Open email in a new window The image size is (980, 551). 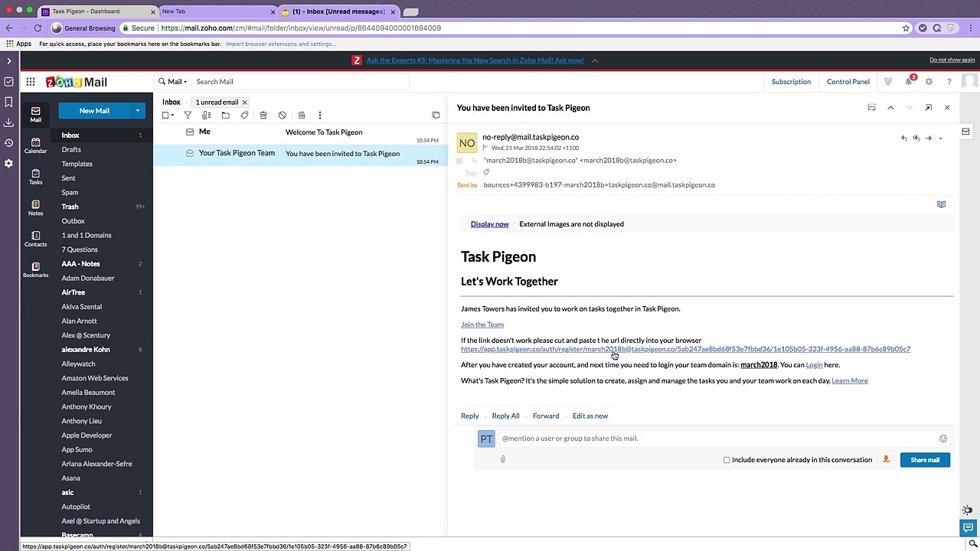929,108
